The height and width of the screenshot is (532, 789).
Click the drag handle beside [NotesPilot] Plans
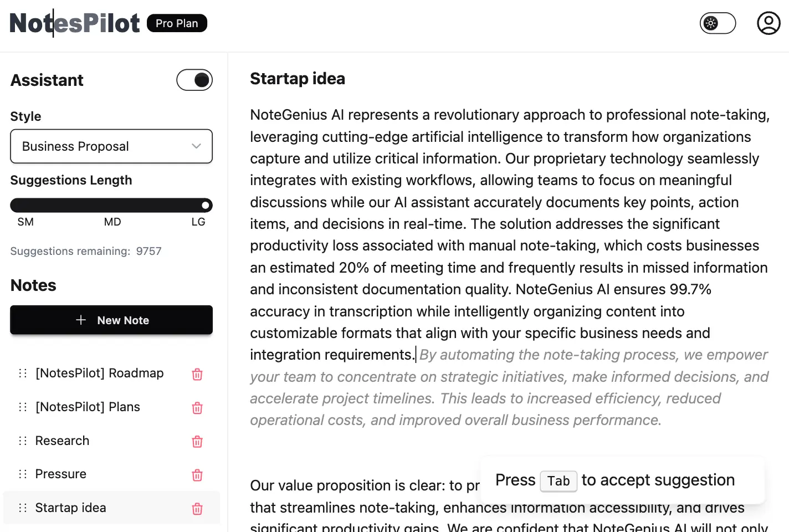[22, 407]
